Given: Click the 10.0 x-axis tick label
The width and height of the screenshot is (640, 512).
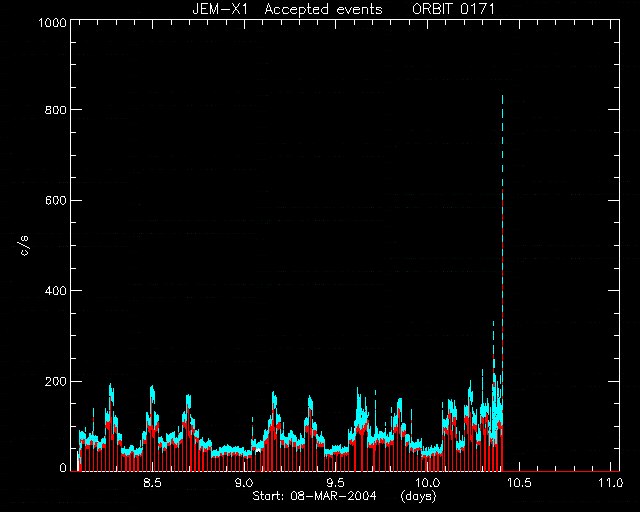Looking at the screenshot, I should coord(425,483).
